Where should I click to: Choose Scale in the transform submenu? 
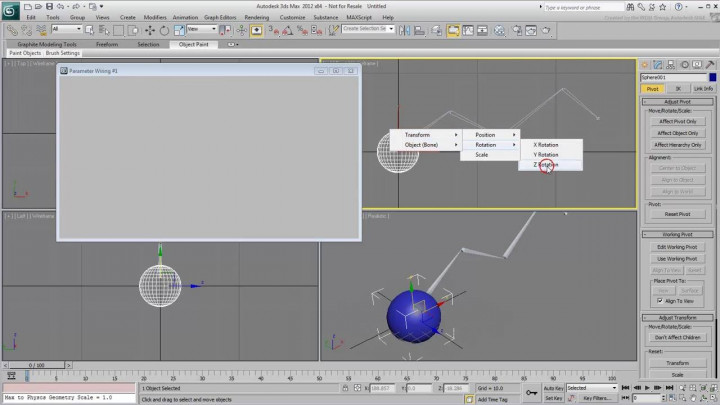490,155
